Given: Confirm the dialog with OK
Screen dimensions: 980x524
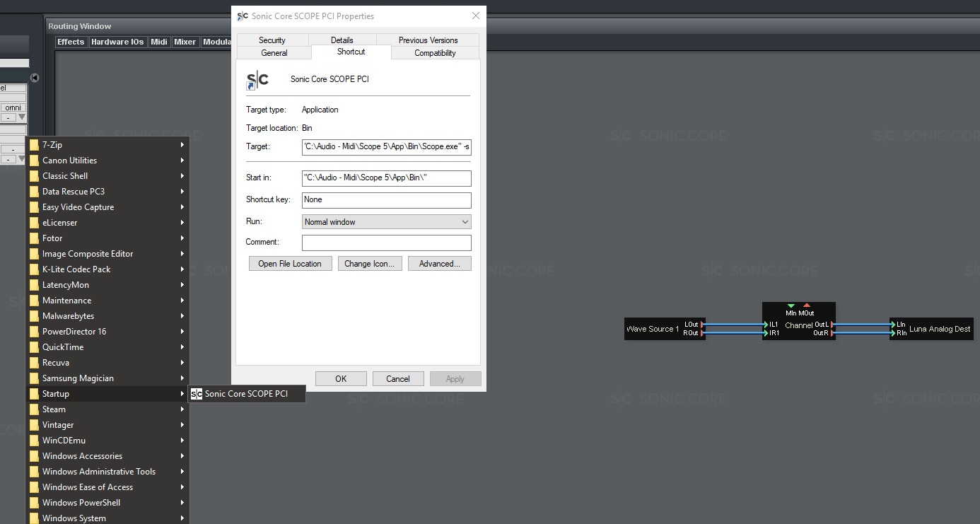Looking at the screenshot, I should click(341, 379).
